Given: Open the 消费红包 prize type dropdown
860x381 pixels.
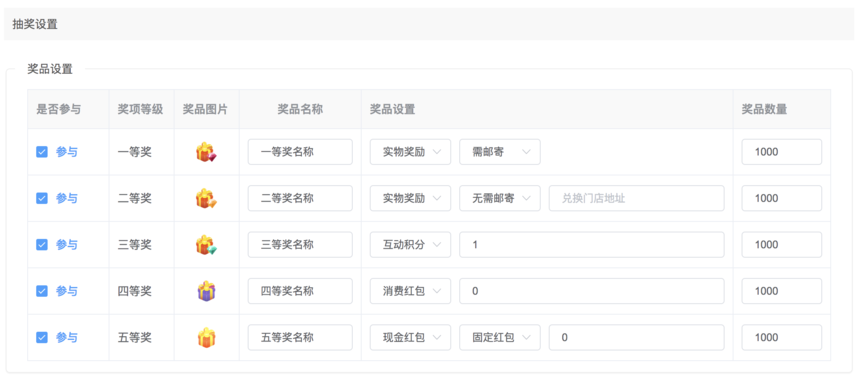Looking at the screenshot, I should 410,291.
